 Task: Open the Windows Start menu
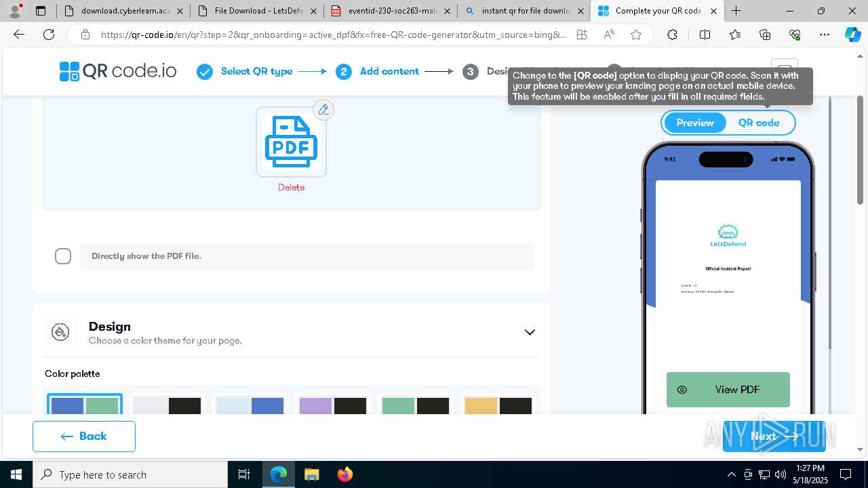click(x=16, y=474)
